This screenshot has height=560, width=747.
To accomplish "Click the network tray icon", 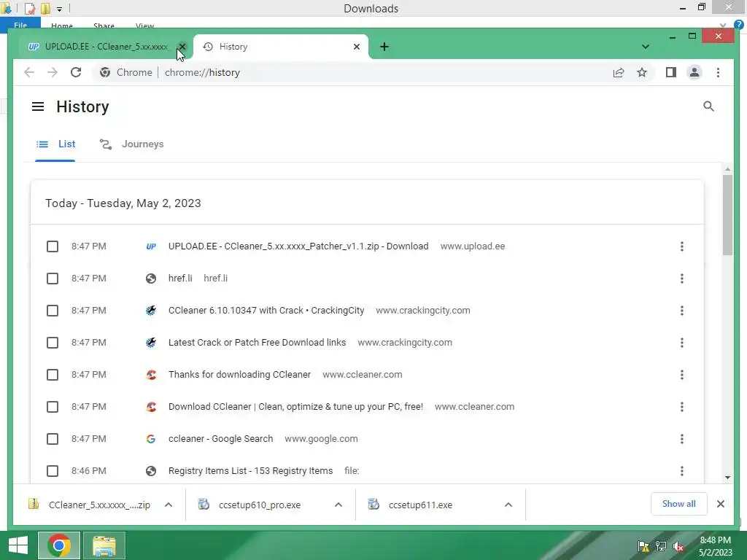I will click(661, 546).
